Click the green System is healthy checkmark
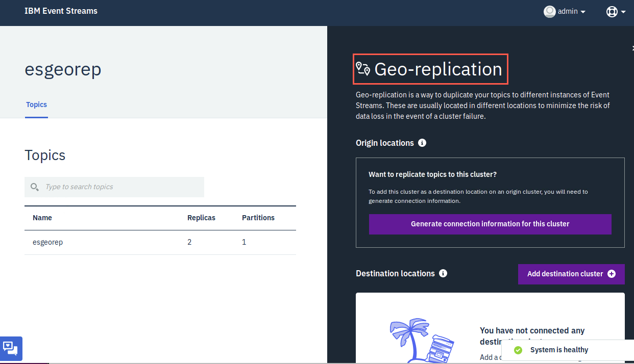The width and height of the screenshot is (634, 364). [518, 350]
